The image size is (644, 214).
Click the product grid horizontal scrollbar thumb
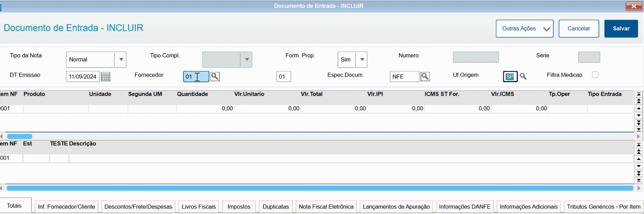coord(20,136)
